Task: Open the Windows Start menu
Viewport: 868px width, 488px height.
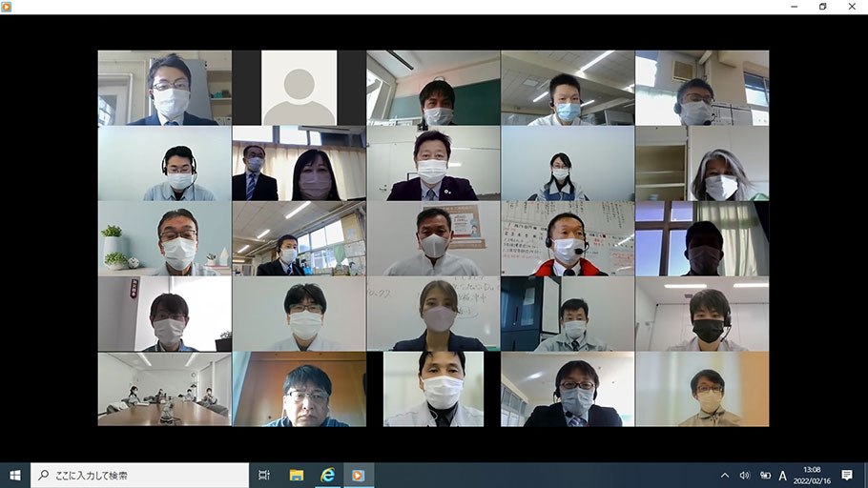Action: coord(14,475)
